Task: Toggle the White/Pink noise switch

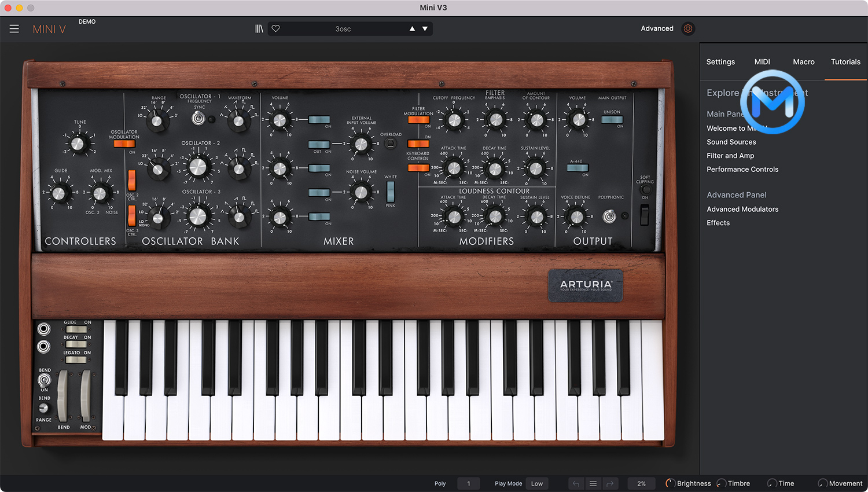Action: (x=391, y=191)
